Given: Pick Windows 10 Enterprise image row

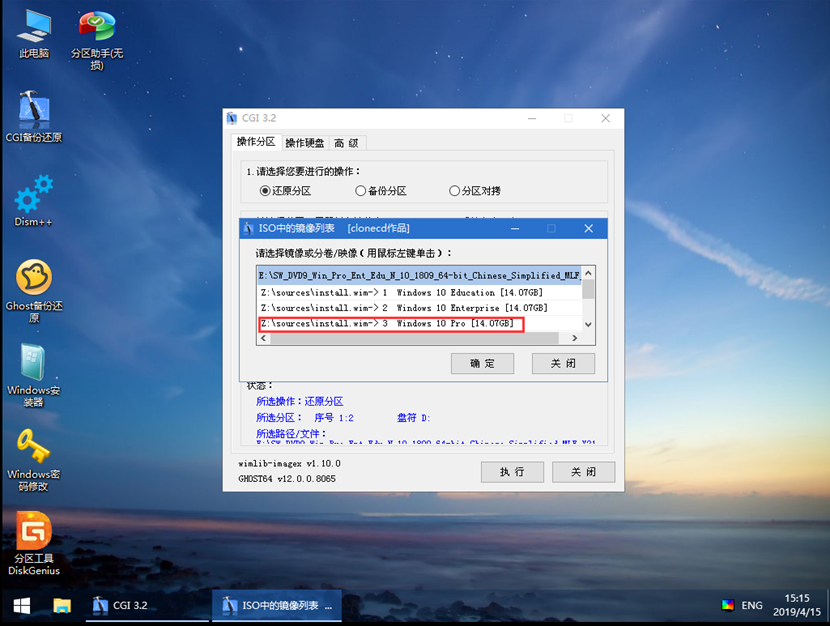Looking at the screenshot, I should pos(405,308).
